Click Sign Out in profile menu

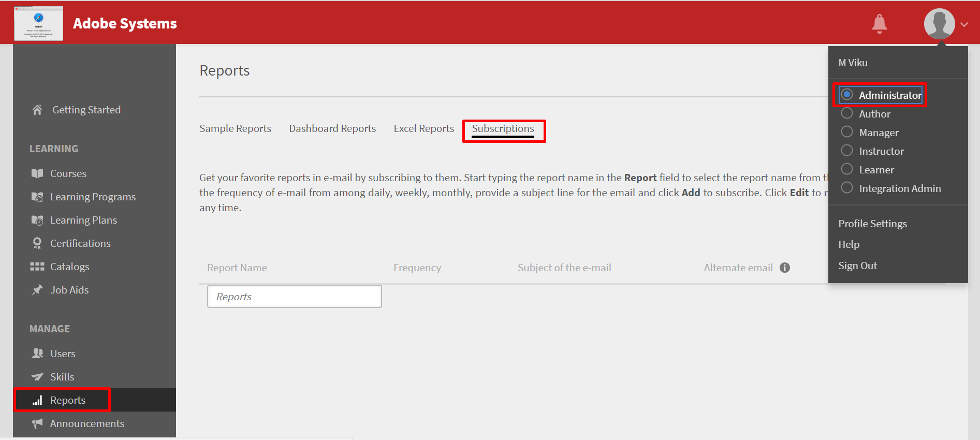pyautogui.click(x=857, y=266)
